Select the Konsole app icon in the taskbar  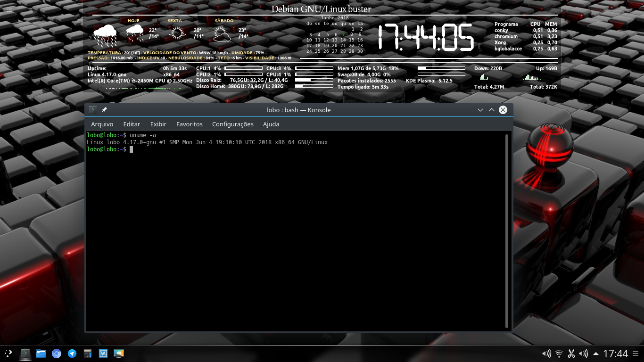click(x=25, y=354)
